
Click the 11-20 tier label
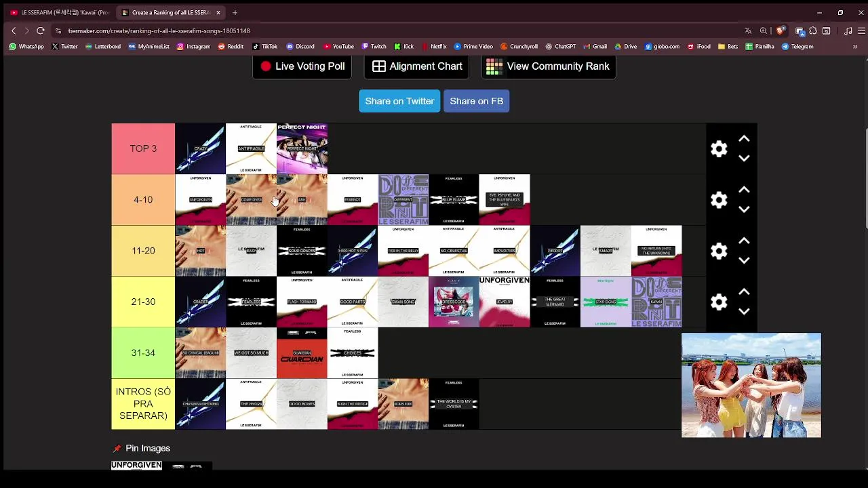point(143,251)
